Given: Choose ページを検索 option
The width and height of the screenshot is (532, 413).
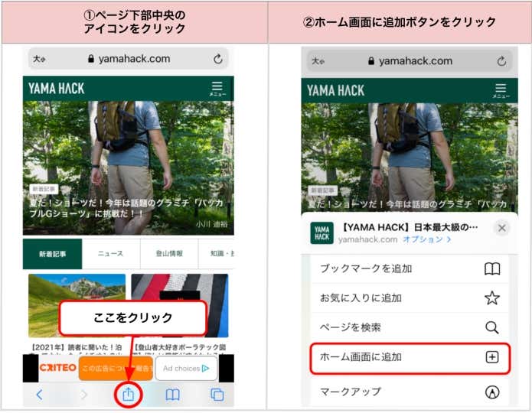Looking at the screenshot, I should pos(410,327).
